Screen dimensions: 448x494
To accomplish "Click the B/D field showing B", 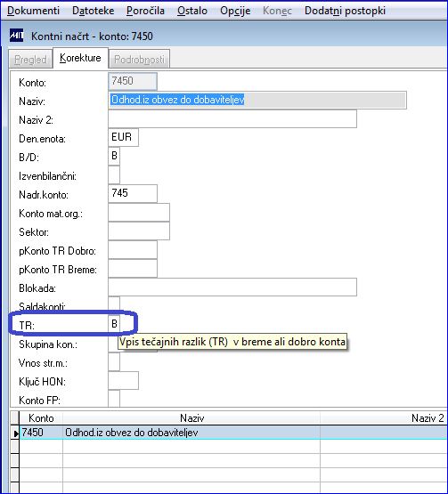I will pyautogui.click(x=114, y=157).
